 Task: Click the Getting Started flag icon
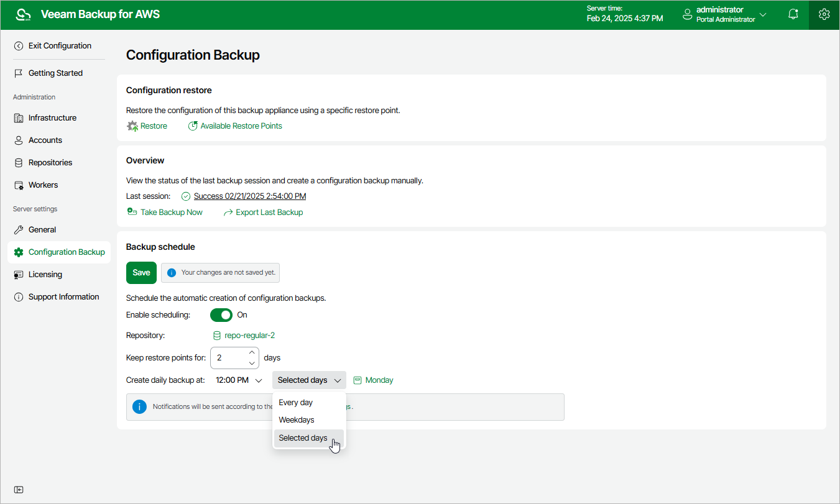tap(19, 73)
